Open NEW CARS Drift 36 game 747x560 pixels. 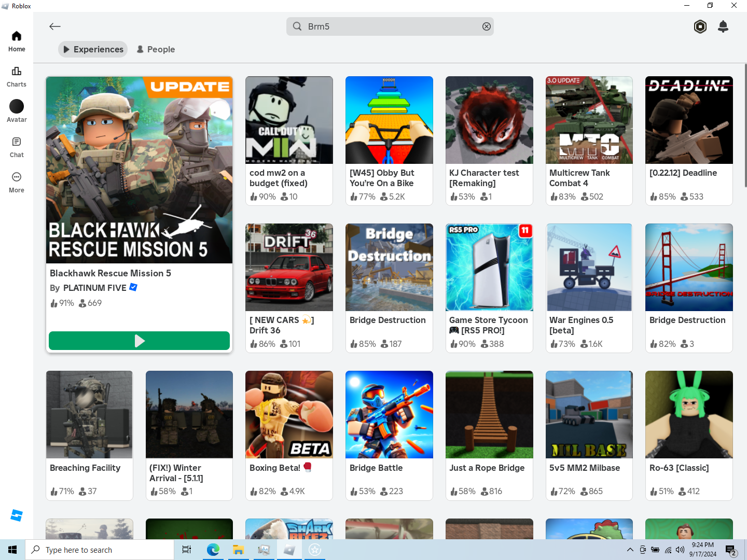click(289, 288)
